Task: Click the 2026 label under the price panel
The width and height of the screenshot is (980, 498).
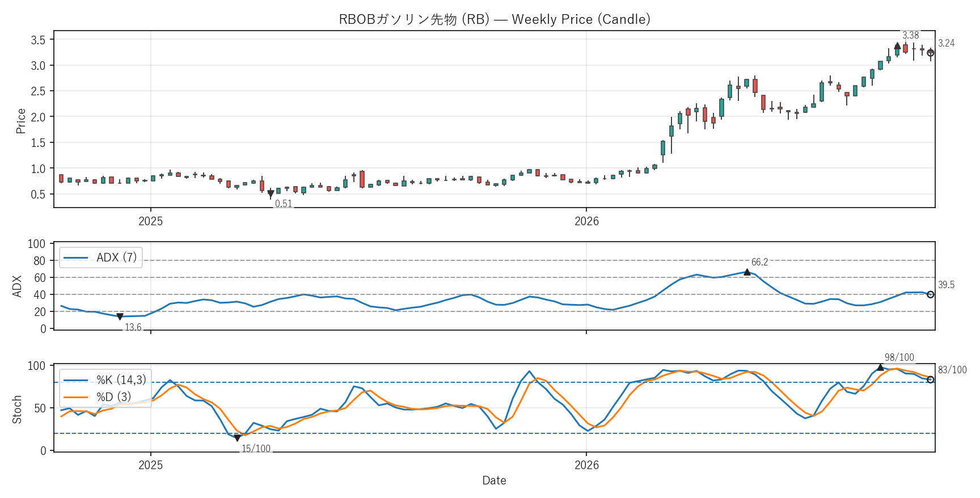Action: pyautogui.click(x=586, y=221)
